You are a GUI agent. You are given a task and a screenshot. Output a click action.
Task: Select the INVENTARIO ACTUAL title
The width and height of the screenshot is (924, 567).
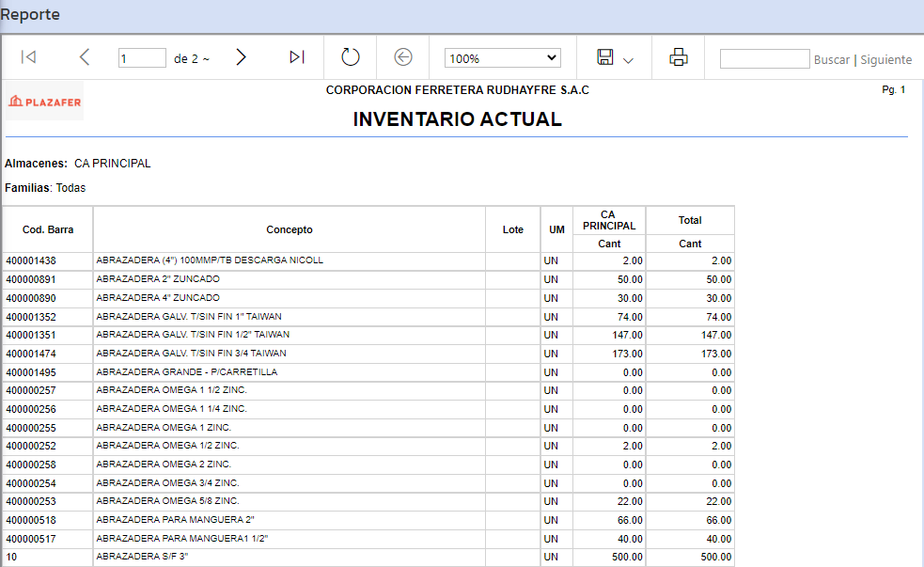[457, 119]
